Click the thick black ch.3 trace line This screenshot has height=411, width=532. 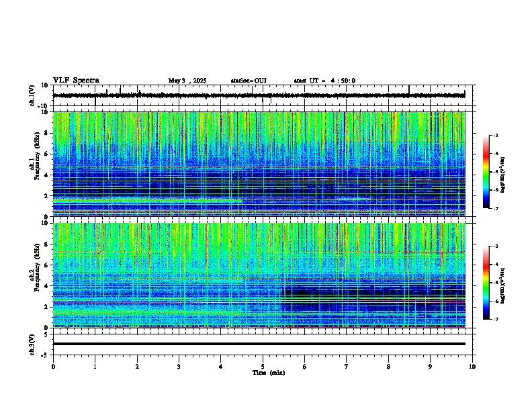tap(259, 344)
